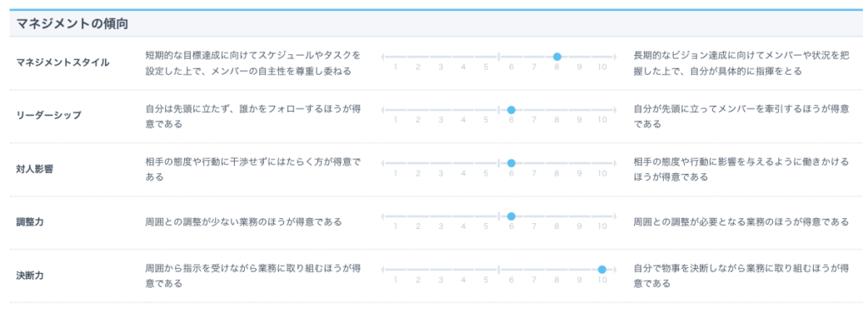Screen dimensions: 868x313
Task: Click number 4 under マネジメントスタイル slider
Action: coord(464,66)
